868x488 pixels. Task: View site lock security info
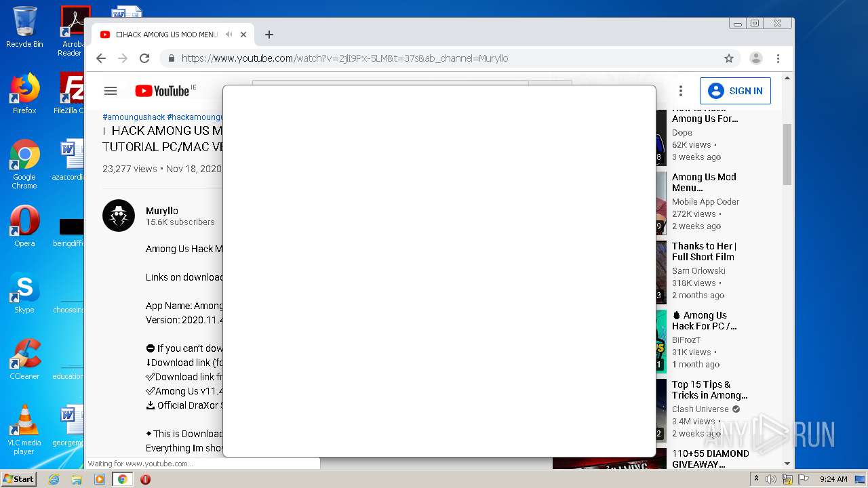(172, 58)
